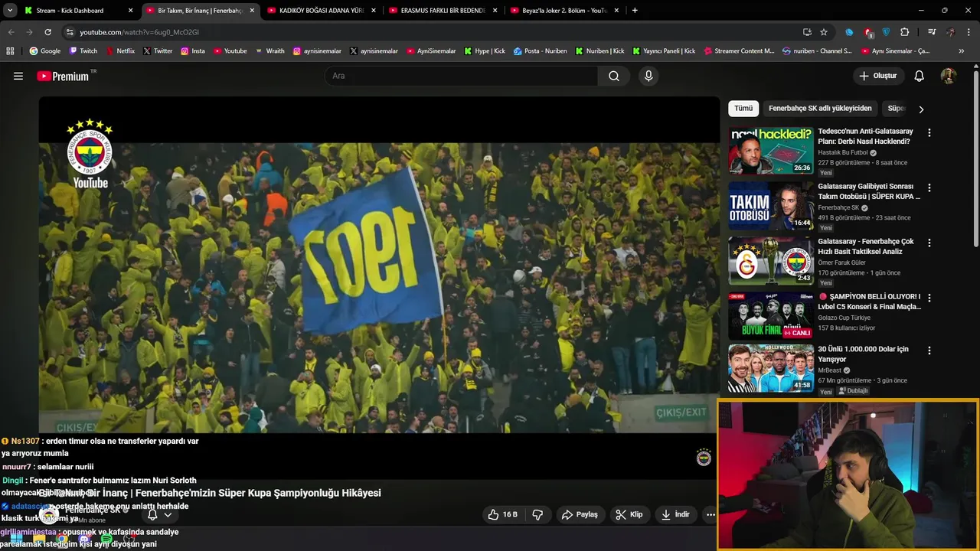
Task: Open the subscription notification bell dropdown
Action: 159,515
